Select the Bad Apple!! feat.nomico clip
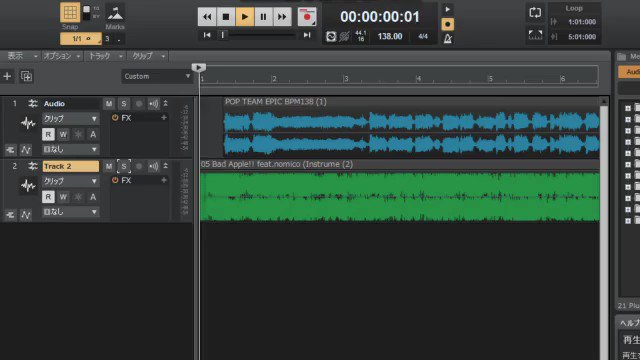 point(400,191)
